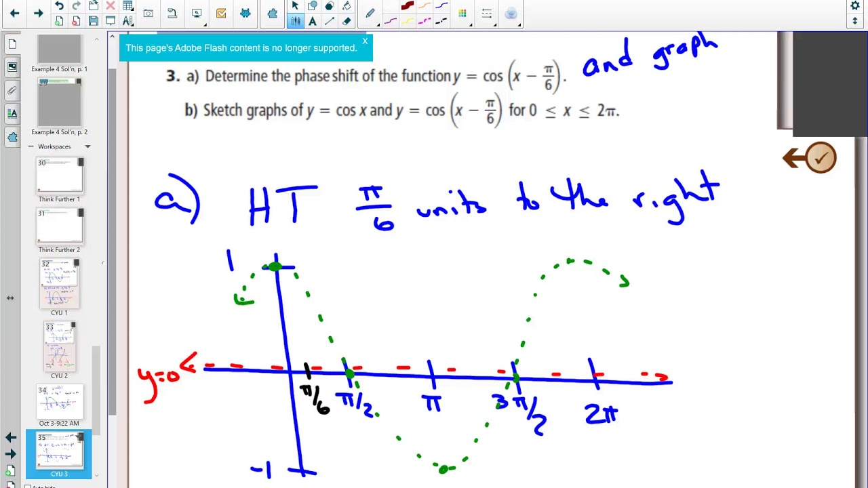The height and width of the screenshot is (488, 868).
Task: Toggle the Auto-hide checkbox
Action: click(x=28, y=486)
